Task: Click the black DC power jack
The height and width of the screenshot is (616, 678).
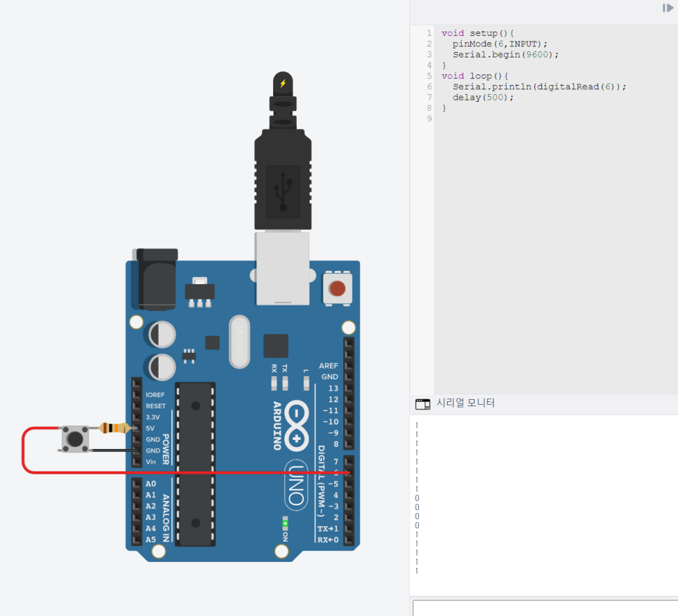Action: click(x=156, y=279)
